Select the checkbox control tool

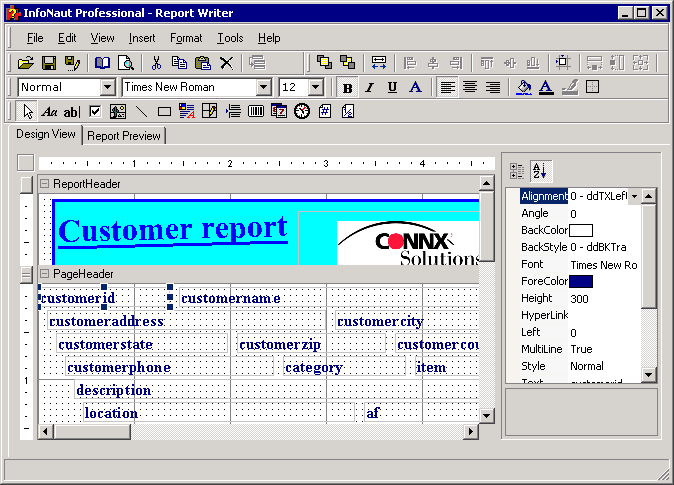95,112
